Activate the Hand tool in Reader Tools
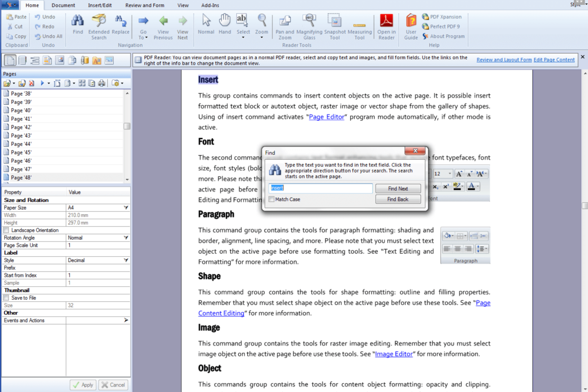 pos(224,24)
